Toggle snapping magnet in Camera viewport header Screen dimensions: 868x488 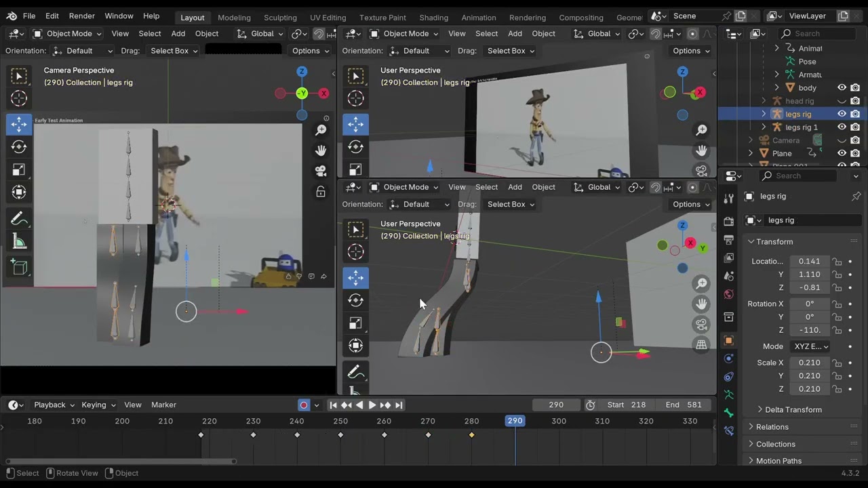pos(319,34)
